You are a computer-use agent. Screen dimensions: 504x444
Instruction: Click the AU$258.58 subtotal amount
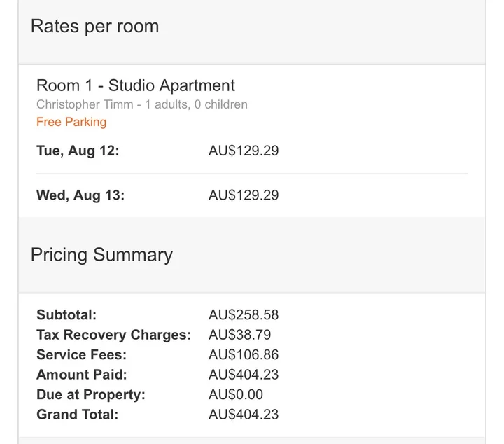[243, 314]
